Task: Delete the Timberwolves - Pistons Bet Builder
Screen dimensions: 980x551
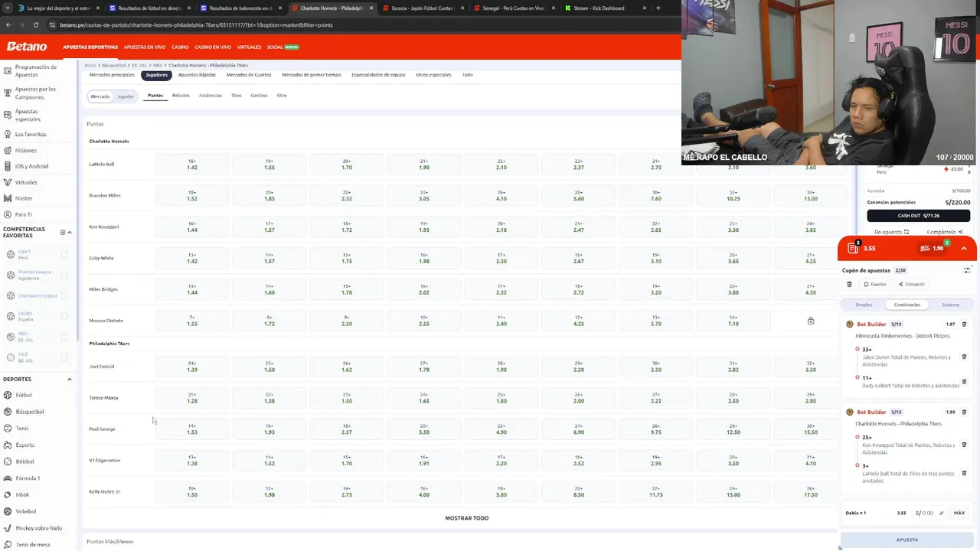Action: tap(964, 324)
